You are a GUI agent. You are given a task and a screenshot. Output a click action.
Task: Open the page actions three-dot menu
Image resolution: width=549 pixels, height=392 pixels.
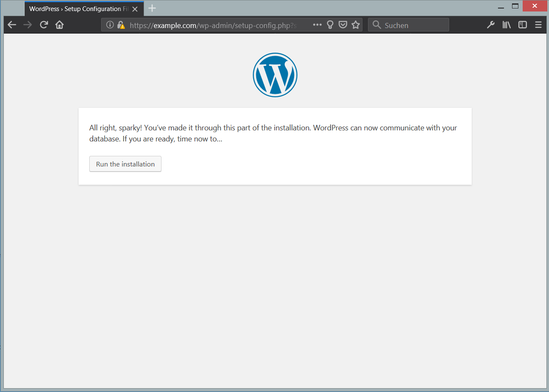pos(317,25)
